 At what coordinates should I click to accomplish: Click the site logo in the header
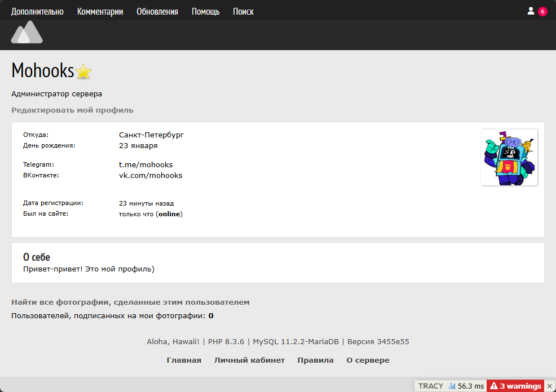(27, 33)
